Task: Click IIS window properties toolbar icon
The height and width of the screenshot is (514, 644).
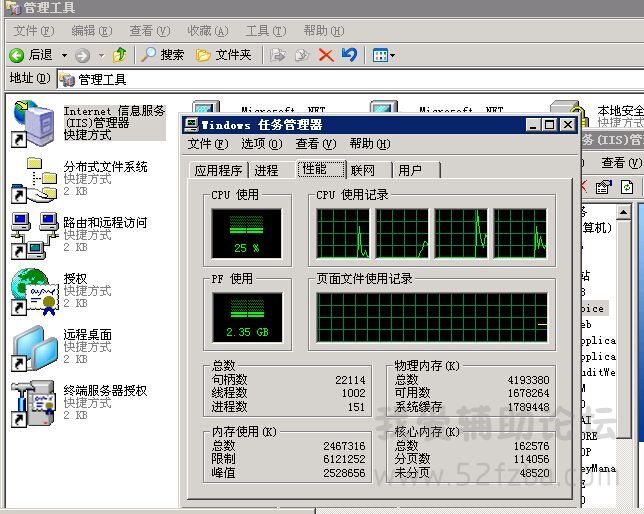Action: coord(604,187)
